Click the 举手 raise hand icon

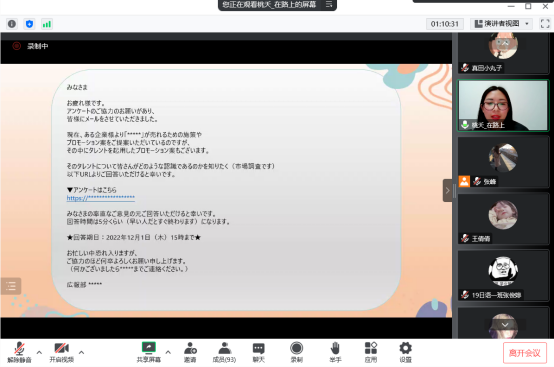click(335, 352)
